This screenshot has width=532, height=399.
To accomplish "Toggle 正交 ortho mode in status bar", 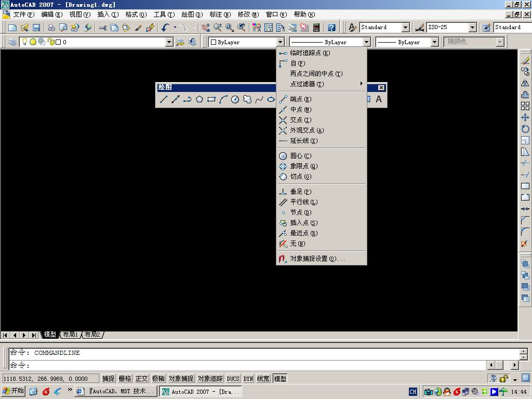I will point(141,378).
